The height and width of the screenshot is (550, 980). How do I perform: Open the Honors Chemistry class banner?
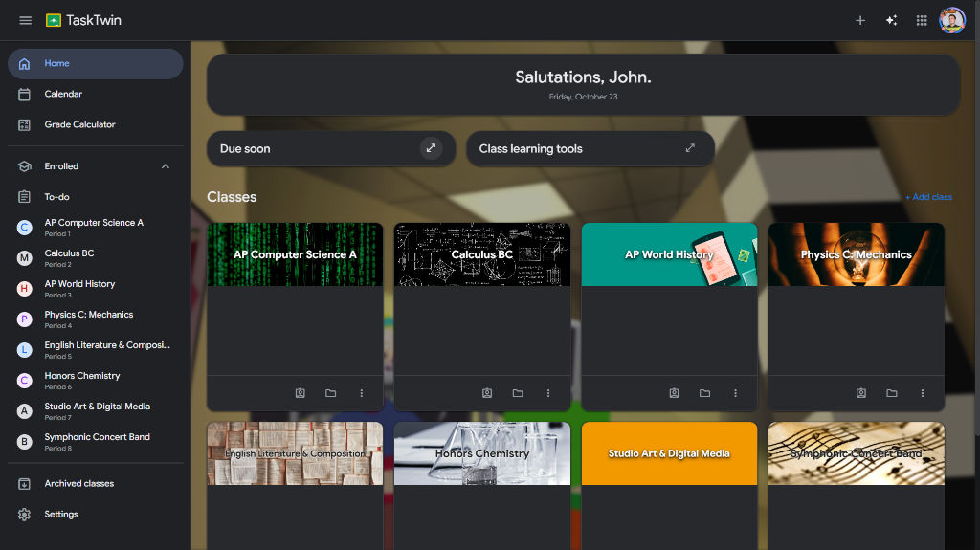tap(482, 453)
